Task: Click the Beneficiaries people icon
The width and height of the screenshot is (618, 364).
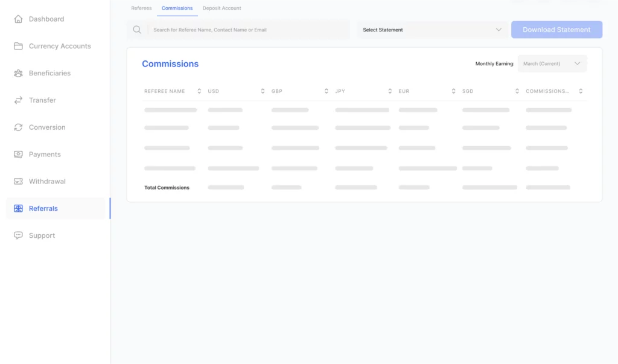Action: pos(18,74)
